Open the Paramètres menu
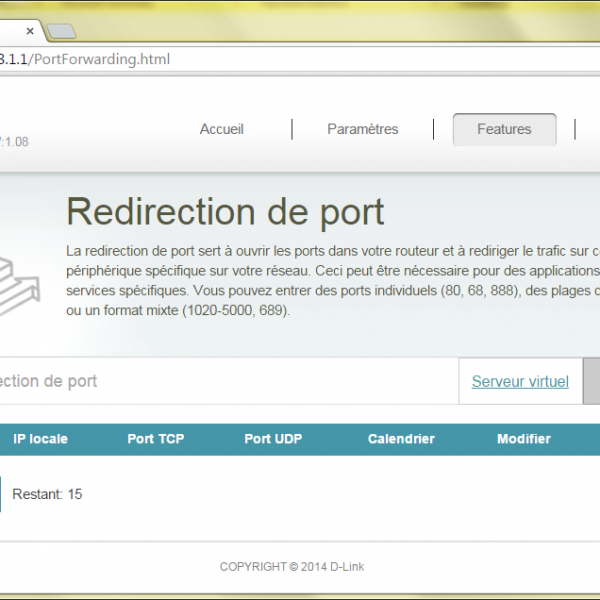 coord(362,129)
